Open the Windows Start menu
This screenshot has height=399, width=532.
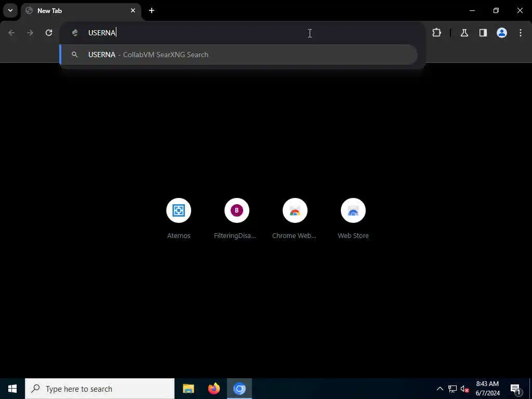(12, 389)
